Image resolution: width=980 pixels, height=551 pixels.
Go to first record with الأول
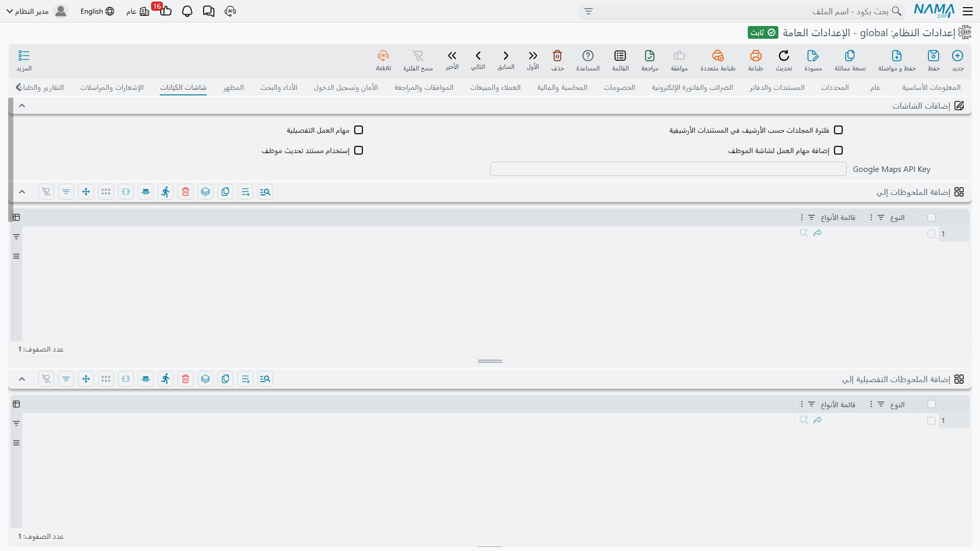point(533,56)
